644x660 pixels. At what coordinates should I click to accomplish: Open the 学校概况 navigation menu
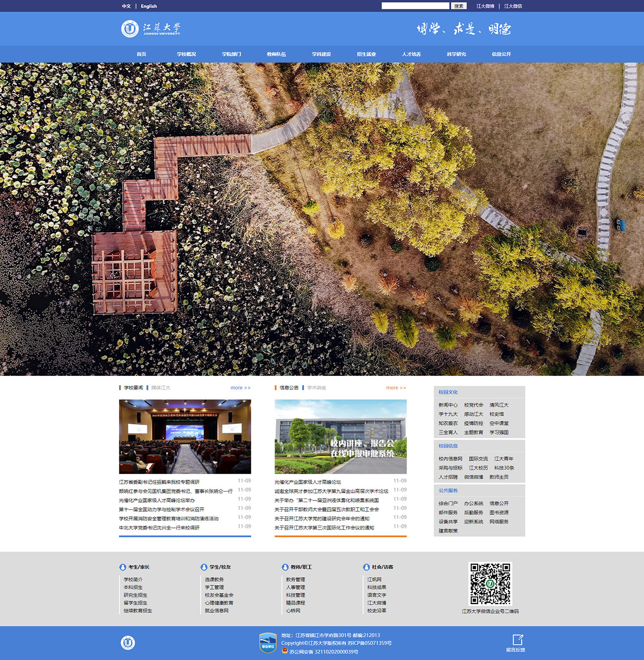point(186,54)
